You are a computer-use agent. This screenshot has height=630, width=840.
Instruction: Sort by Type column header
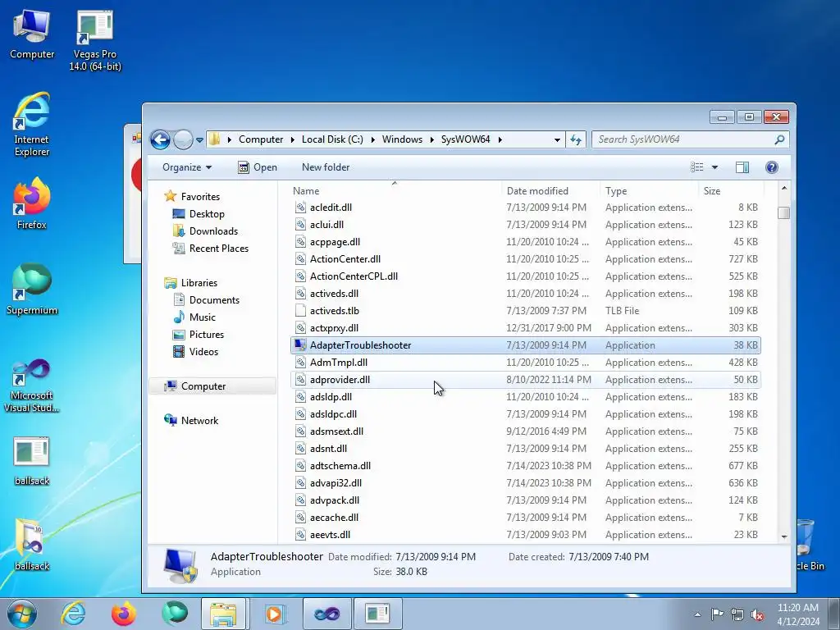pyautogui.click(x=650, y=190)
